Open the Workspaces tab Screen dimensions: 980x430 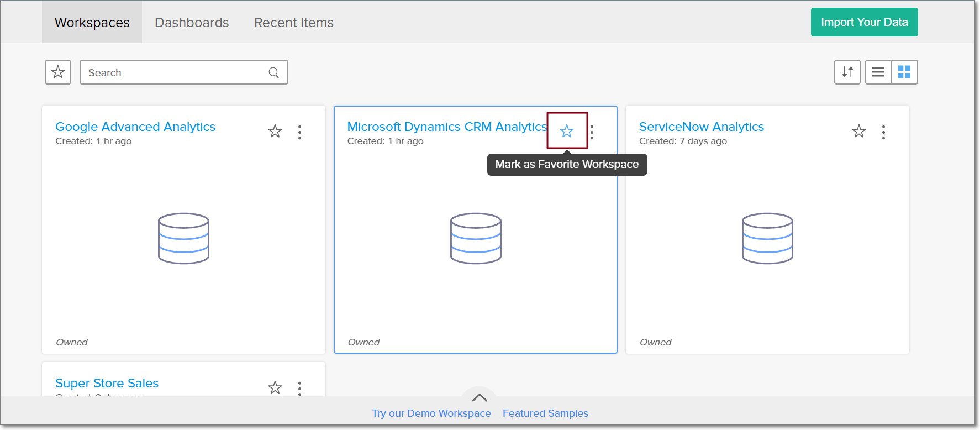click(92, 22)
